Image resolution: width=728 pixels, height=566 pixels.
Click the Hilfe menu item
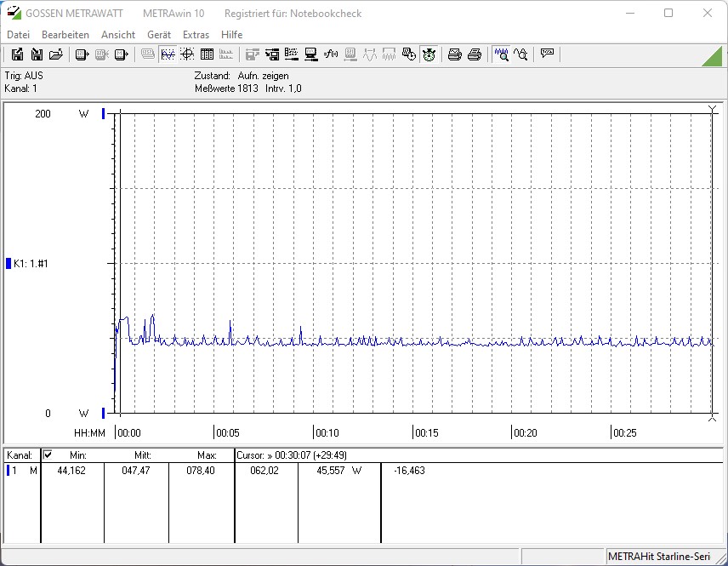231,35
